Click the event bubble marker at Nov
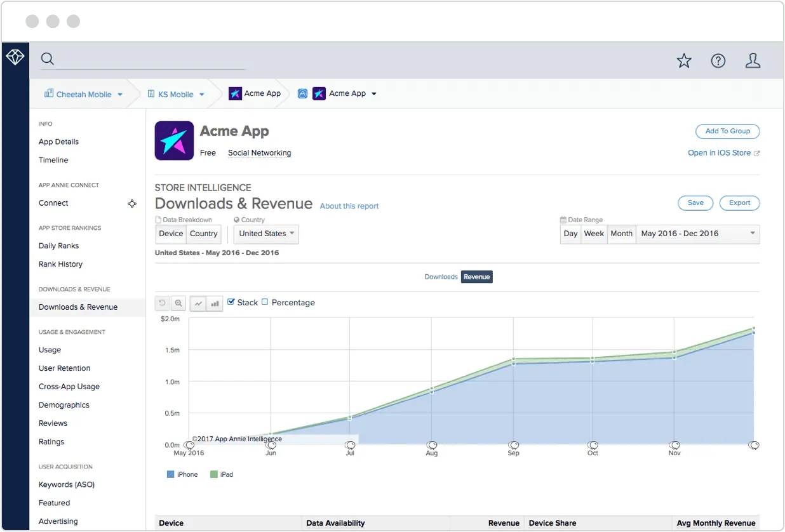The height and width of the screenshot is (532, 785). 674,445
